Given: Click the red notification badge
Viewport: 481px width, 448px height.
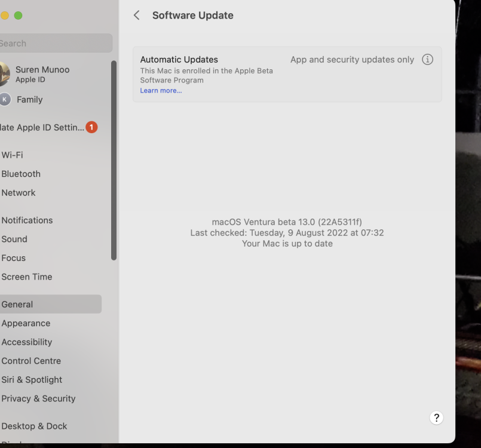Looking at the screenshot, I should coord(91,127).
